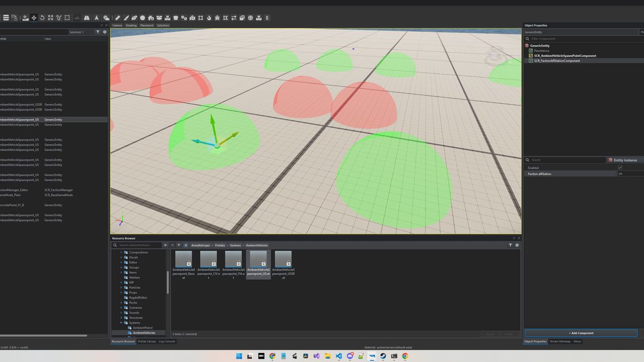Open hierarchy panel settings gear

click(x=105, y=32)
